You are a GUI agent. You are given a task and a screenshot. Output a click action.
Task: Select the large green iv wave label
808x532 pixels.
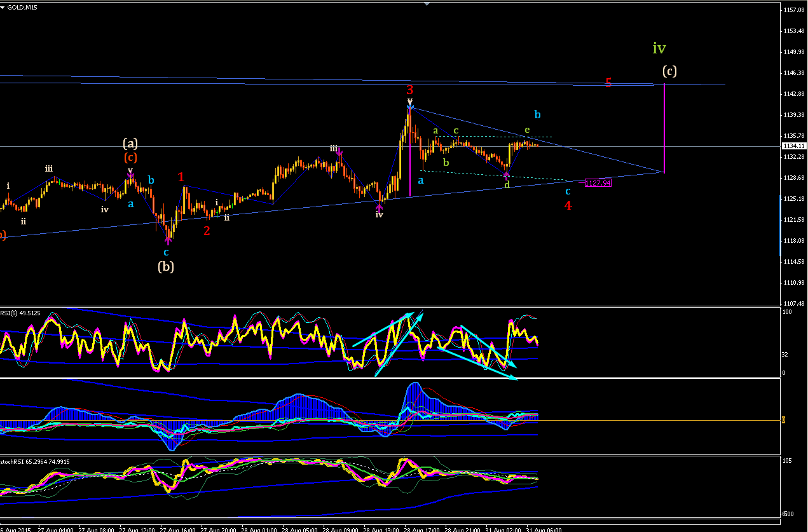point(659,48)
